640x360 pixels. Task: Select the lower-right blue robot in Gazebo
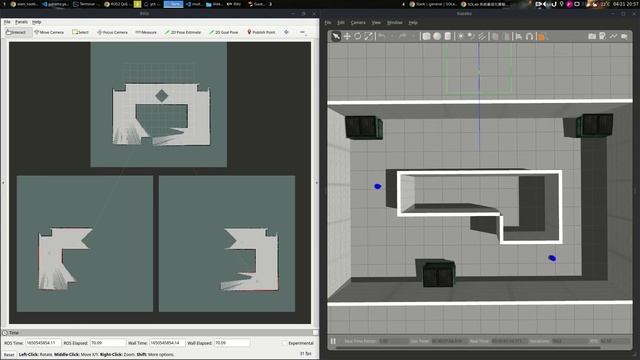552,258
